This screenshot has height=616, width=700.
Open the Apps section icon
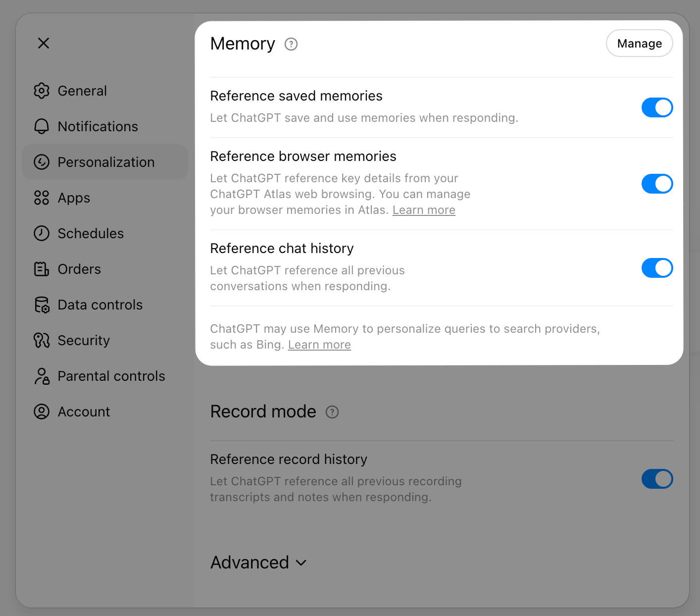click(42, 198)
